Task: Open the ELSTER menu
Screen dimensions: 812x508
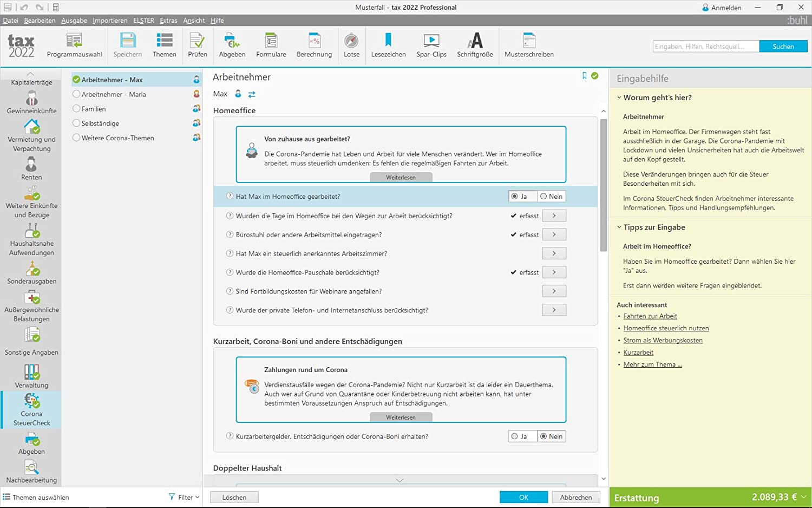Action: pos(143,21)
